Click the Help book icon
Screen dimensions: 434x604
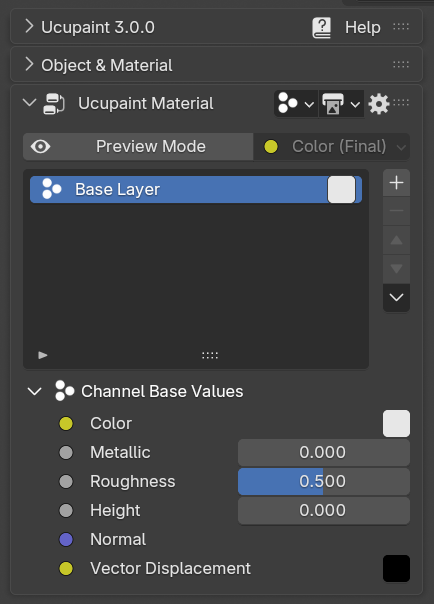pyautogui.click(x=322, y=28)
